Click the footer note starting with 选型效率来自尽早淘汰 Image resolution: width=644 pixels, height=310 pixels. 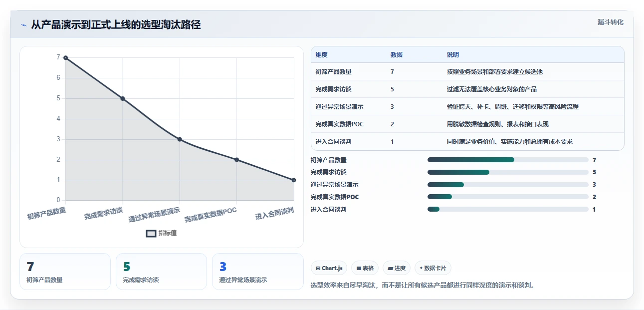click(x=423, y=286)
